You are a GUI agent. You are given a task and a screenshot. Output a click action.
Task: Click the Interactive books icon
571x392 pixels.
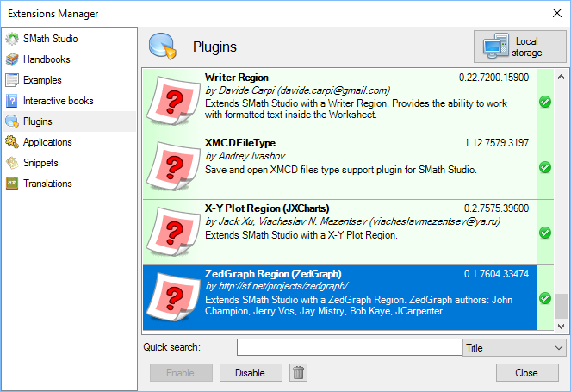(x=12, y=101)
